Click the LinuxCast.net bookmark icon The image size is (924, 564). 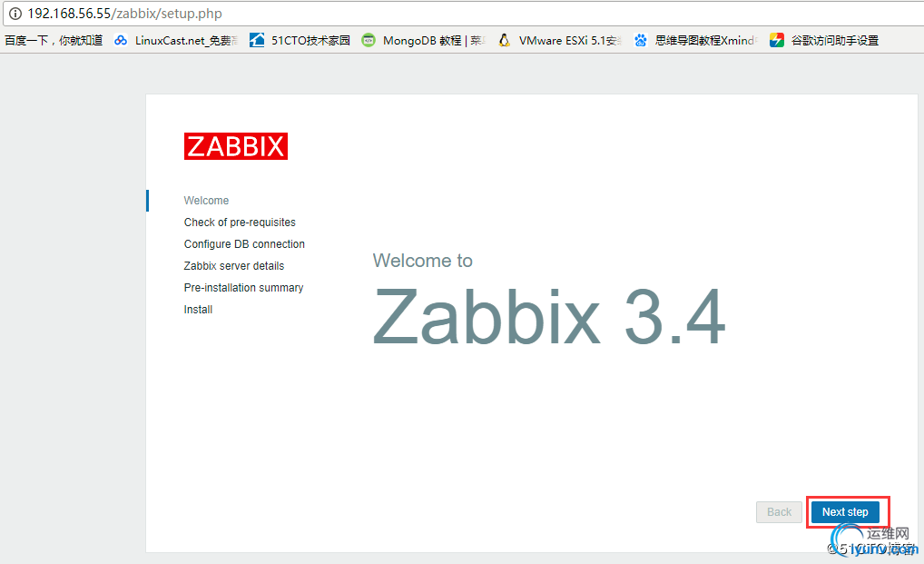[121, 40]
